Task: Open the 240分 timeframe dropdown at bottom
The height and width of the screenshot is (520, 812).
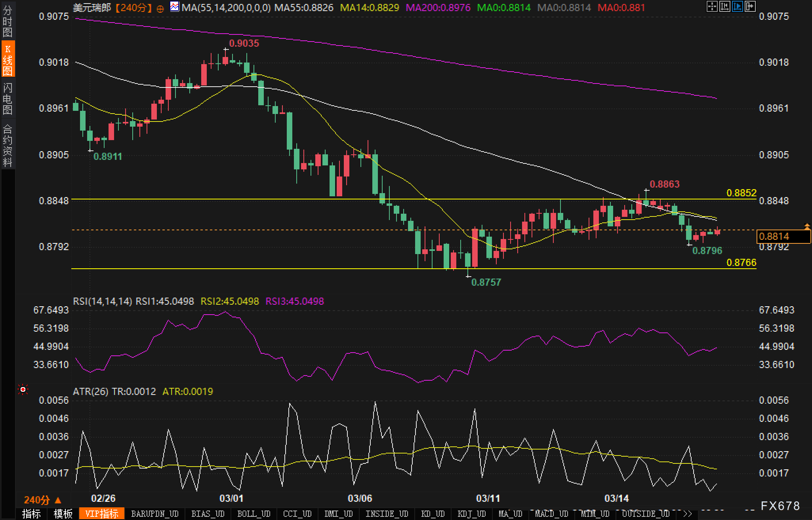Action: (42, 500)
